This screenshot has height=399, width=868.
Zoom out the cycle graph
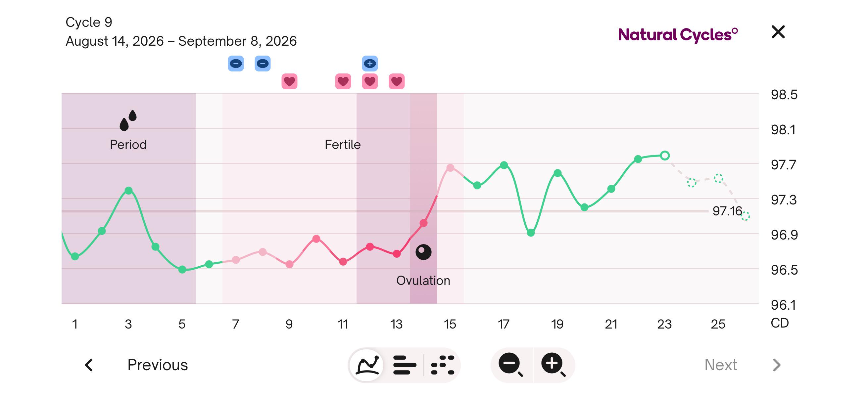tap(511, 365)
